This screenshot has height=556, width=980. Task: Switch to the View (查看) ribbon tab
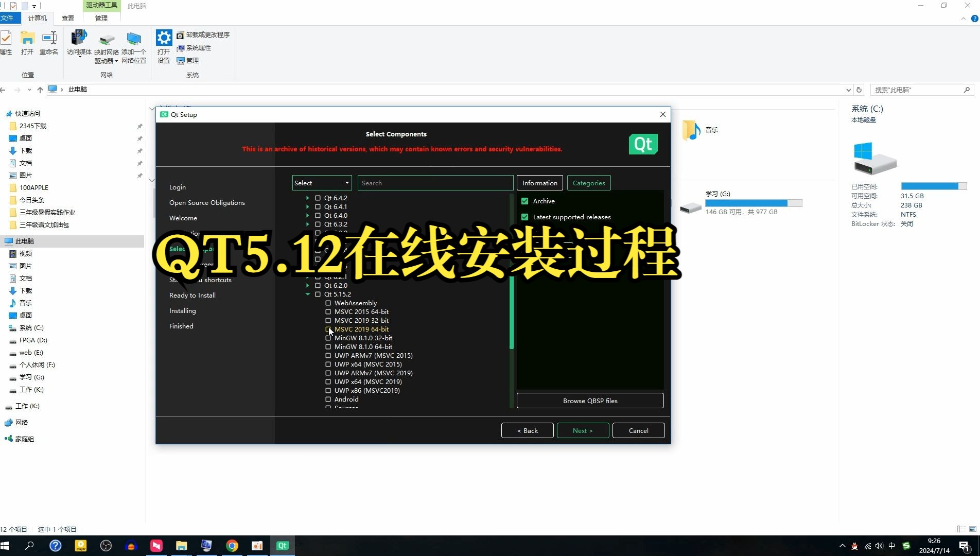point(68,18)
